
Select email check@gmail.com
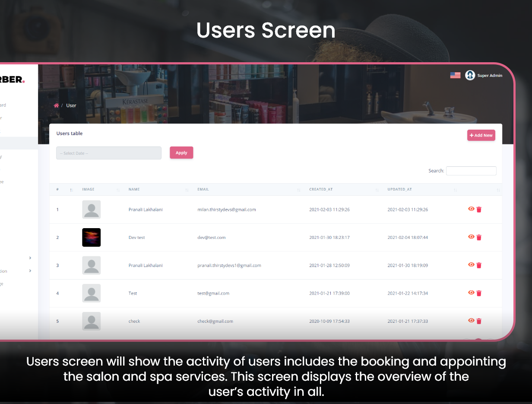(215, 321)
